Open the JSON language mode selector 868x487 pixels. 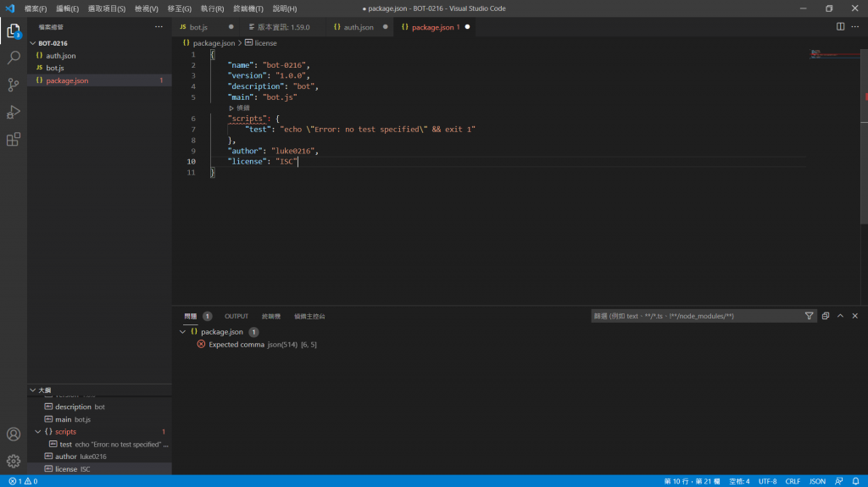(817, 481)
